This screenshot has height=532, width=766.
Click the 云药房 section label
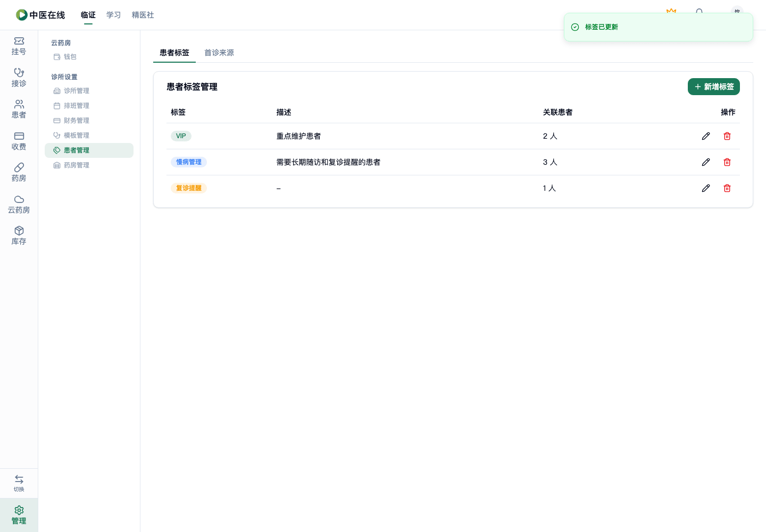click(61, 43)
